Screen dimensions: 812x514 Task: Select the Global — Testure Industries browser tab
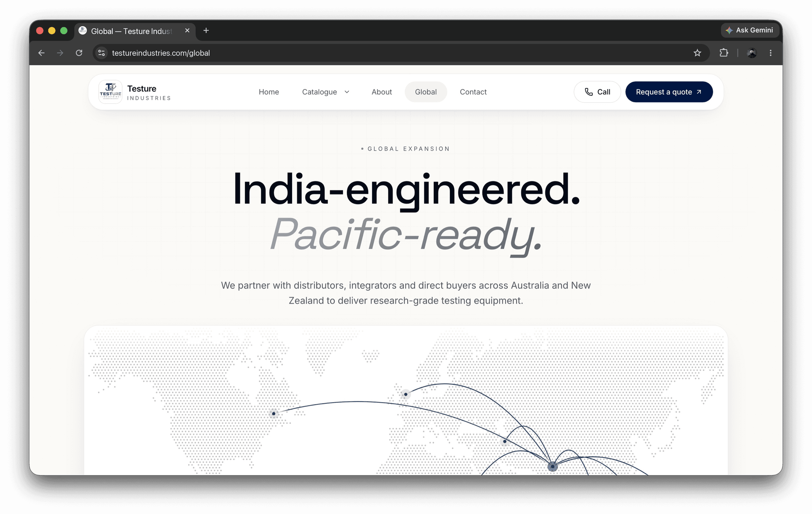(135, 31)
